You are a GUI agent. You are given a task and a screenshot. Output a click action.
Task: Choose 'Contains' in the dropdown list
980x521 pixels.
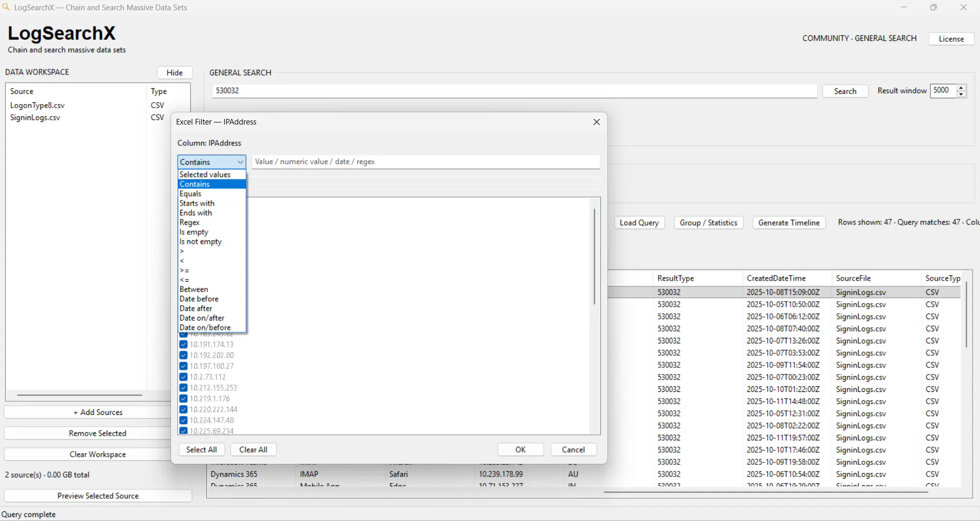tap(212, 184)
